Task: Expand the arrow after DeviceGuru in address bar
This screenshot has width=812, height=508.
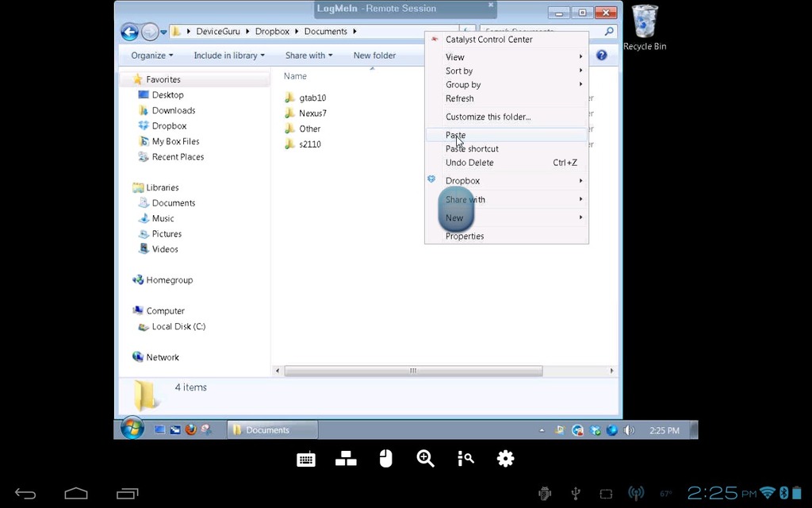Action: [247, 31]
